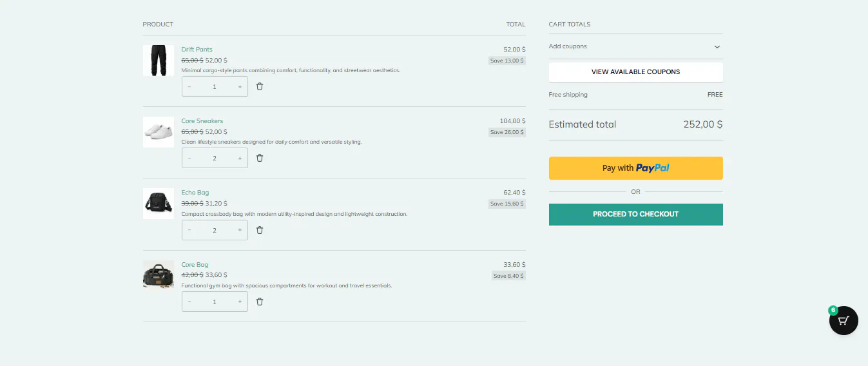Viewport: 868px width, 366px height.
Task: Click the 'Save 13,00 $' badge
Action: click(x=507, y=61)
